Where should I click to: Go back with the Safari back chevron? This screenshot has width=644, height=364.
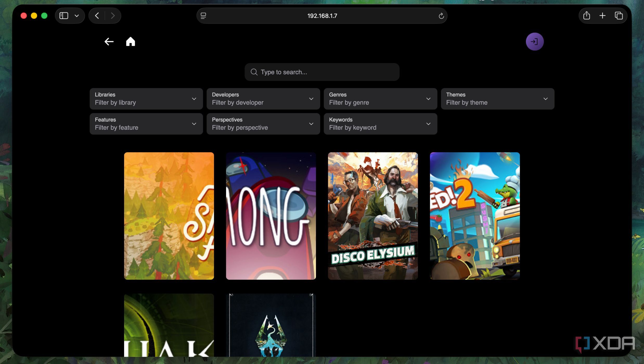(97, 16)
